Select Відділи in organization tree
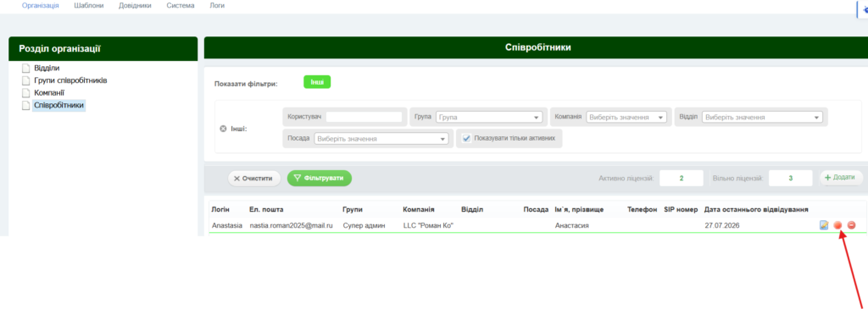This screenshot has height=309, width=868. [47, 69]
